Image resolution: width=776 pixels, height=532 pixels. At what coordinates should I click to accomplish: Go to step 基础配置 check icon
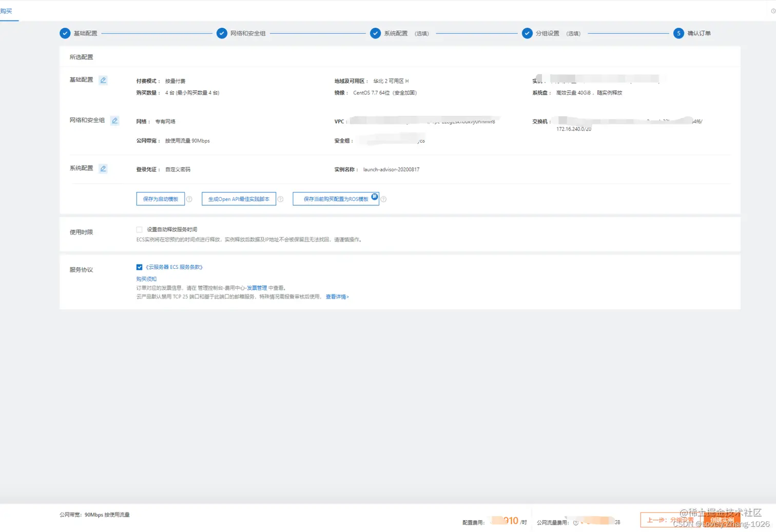point(65,33)
